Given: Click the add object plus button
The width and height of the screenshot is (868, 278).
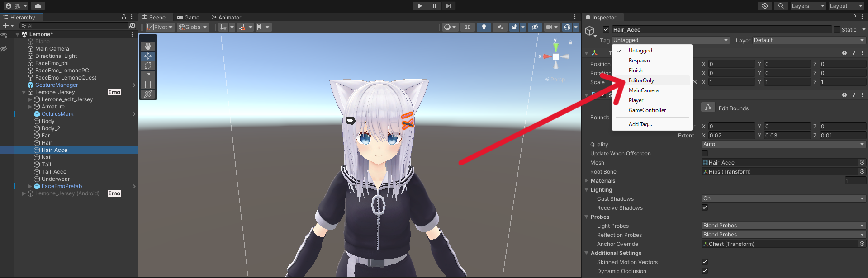Looking at the screenshot, I should 6,26.
